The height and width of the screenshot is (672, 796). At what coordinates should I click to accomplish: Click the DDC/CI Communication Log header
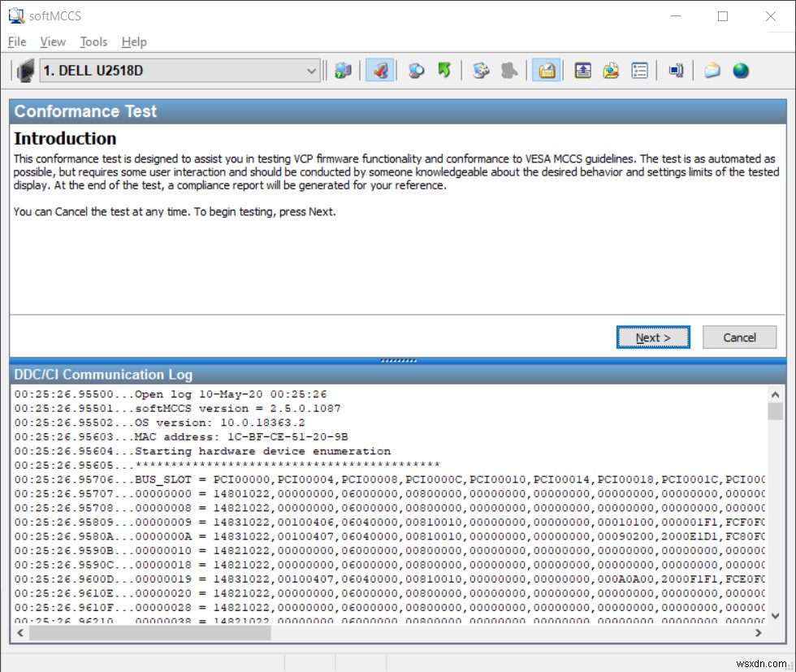(x=397, y=375)
